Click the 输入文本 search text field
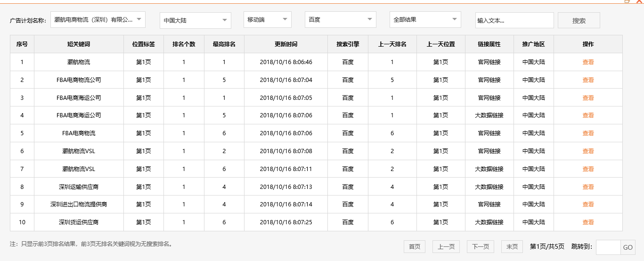Image resolution: width=644 pixels, height=261 pixels. coord(514,20)
